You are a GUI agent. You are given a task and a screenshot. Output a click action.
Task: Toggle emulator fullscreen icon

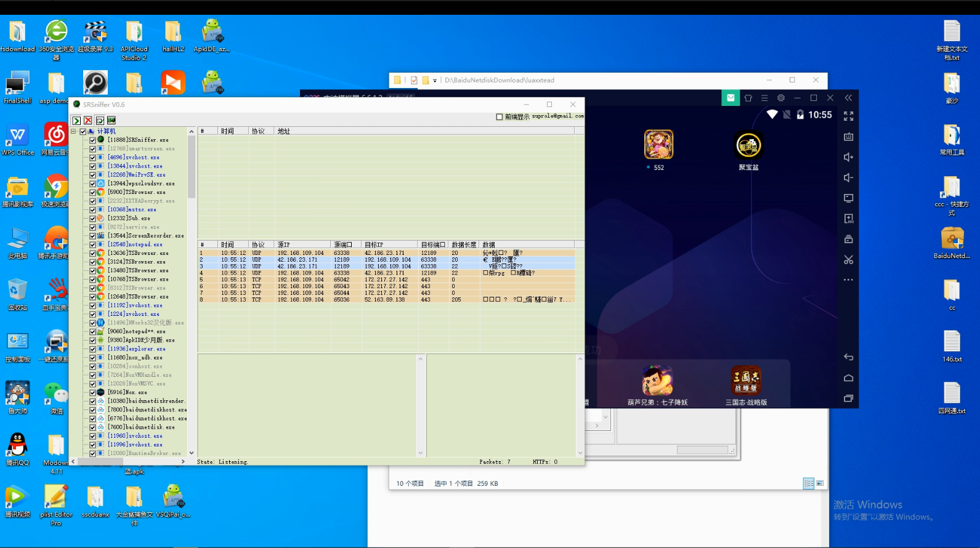pos(848,116)
